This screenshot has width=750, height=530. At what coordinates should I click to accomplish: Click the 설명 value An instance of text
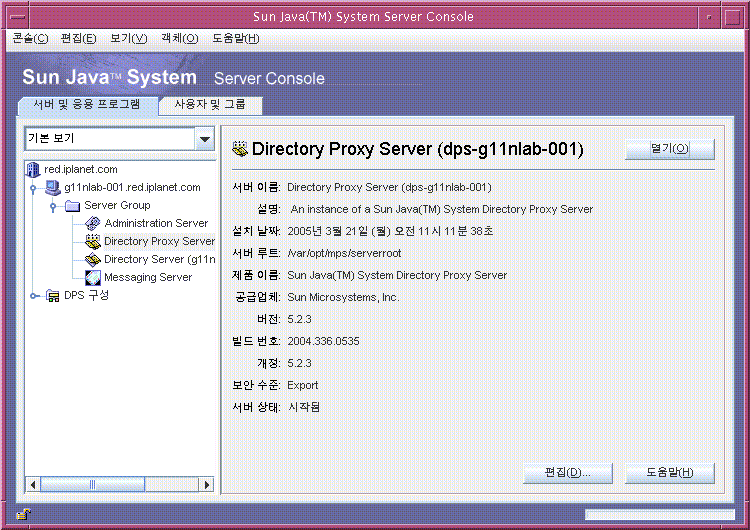click(441, 210)
